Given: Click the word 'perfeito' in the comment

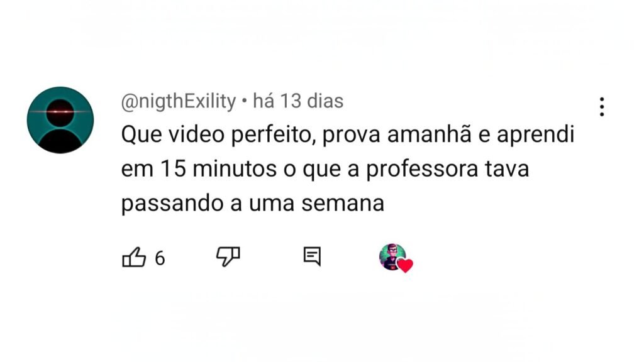Looking at the screenshot, I should (x=273, y=134).
